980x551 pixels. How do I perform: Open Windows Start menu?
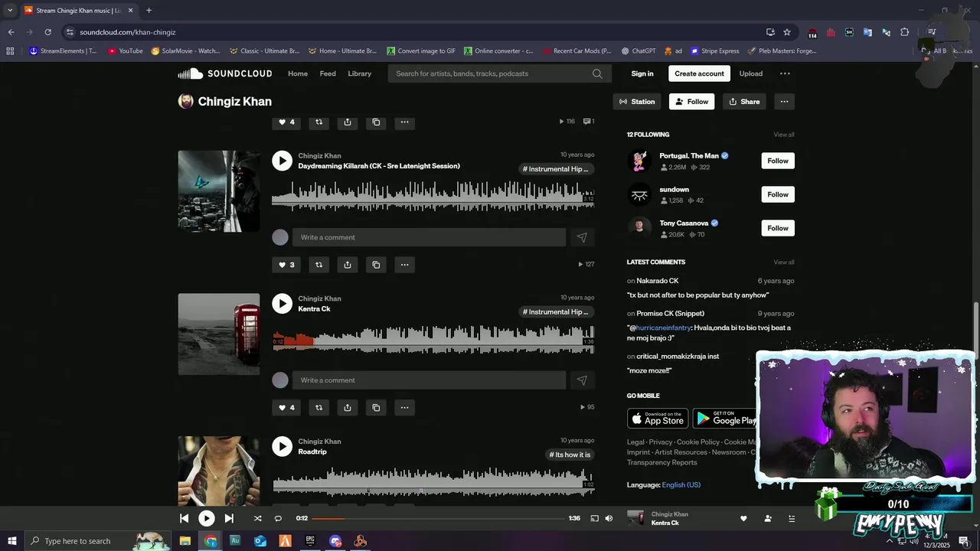pyautogui.click(x=11, y=541)
